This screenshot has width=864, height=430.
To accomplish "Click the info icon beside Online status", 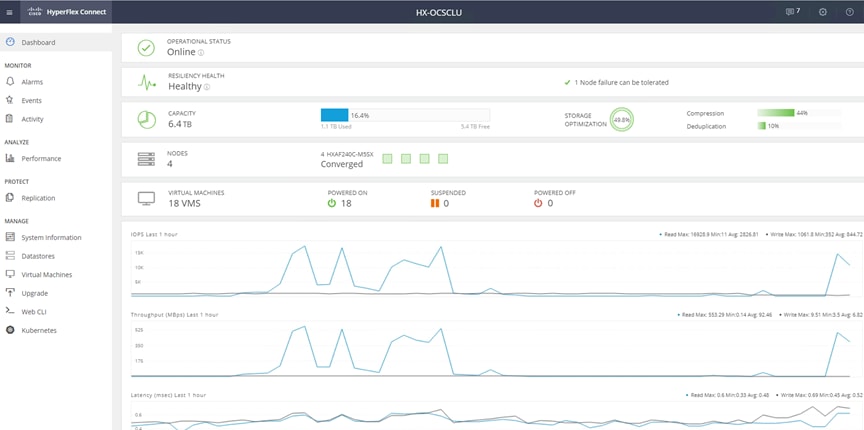I will 201,53.
